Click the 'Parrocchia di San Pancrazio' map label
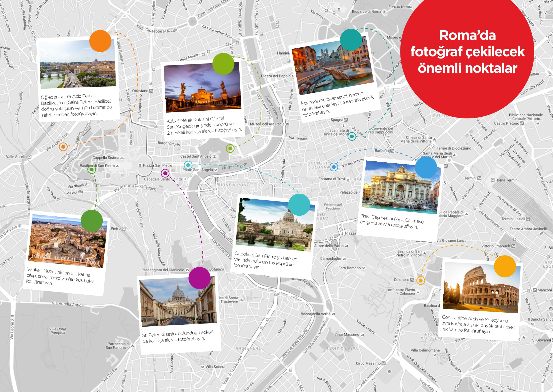The height and width of the screenshot is (392, 553). click(x=118, y=345)
